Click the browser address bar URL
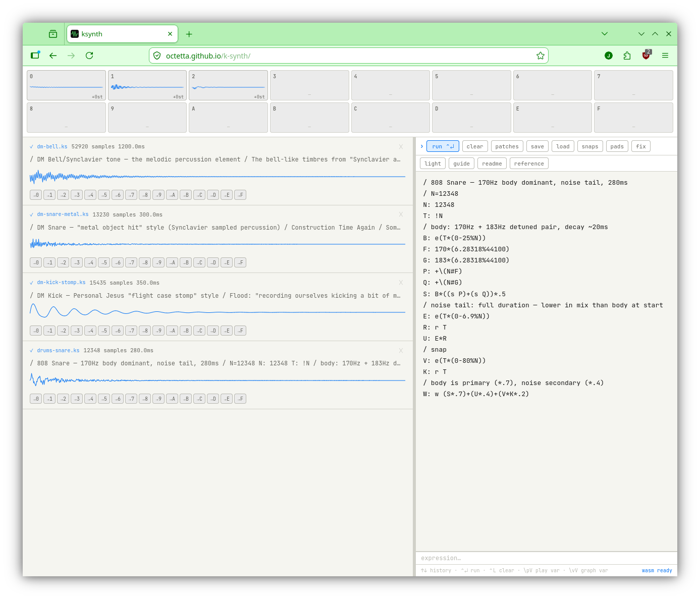Image resolution: width=700 pixels, height=599 pixels. click(x=348, y=56)
